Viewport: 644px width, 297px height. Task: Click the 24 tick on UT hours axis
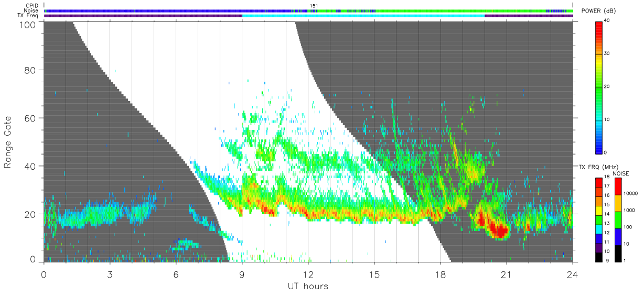click(x=572, y=274)
